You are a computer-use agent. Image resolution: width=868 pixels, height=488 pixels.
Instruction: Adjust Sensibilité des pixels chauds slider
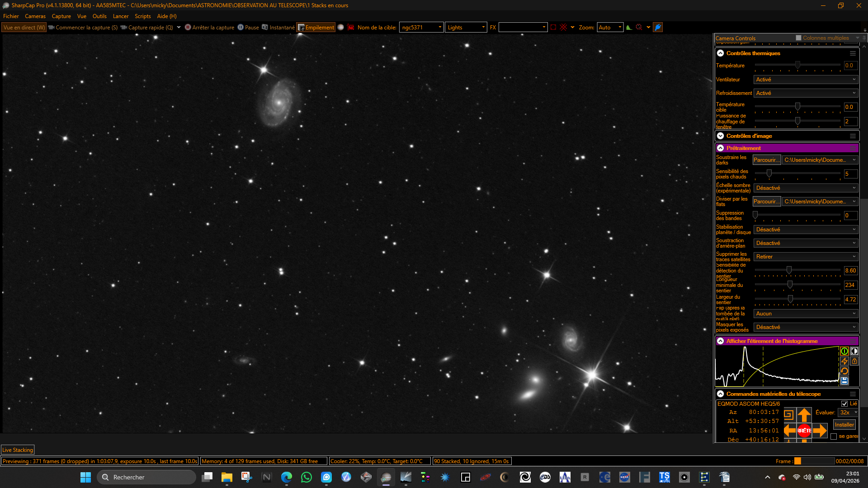[x=769, y=174]
